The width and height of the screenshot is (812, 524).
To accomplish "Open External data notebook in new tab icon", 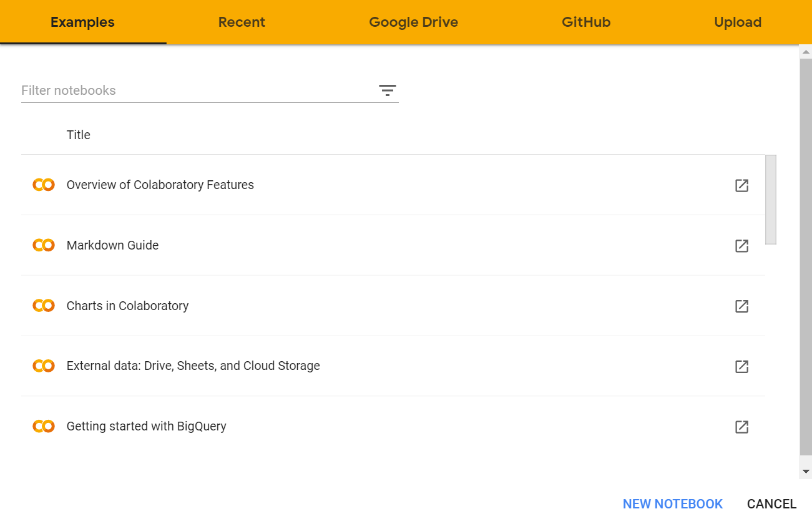I will (x=741, y=366).
